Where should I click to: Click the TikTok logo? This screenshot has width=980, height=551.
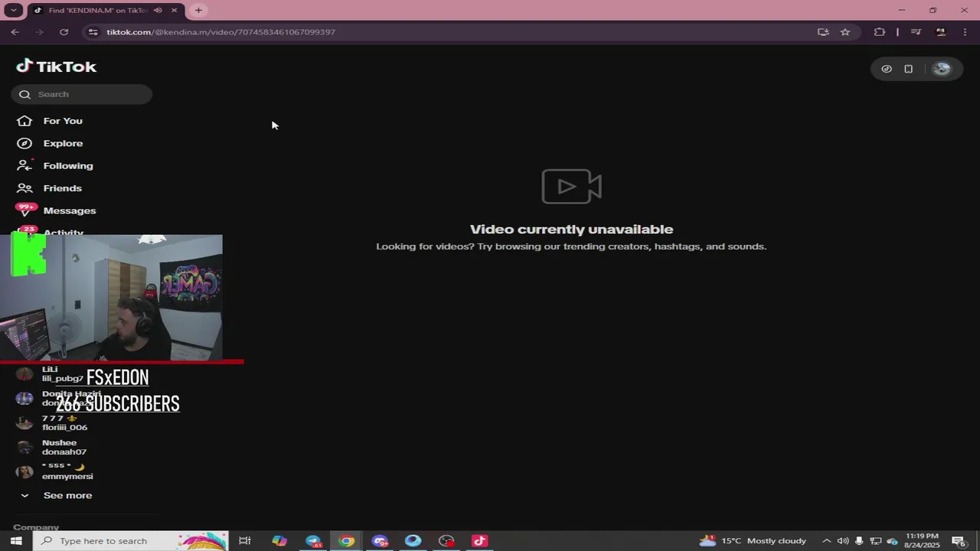[57, 67]
